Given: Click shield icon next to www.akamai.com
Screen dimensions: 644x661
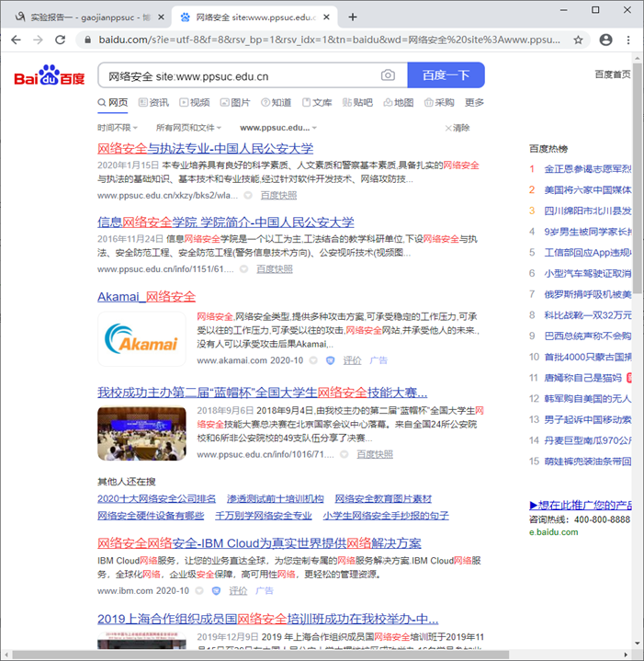Looking at the screenshot, I should click(x=330, y=360).
